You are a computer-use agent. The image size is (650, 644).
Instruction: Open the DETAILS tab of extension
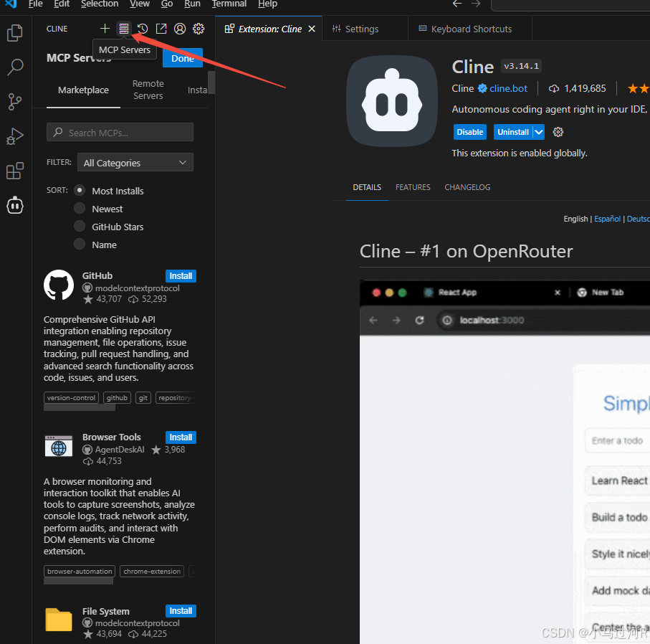[367, 187]
